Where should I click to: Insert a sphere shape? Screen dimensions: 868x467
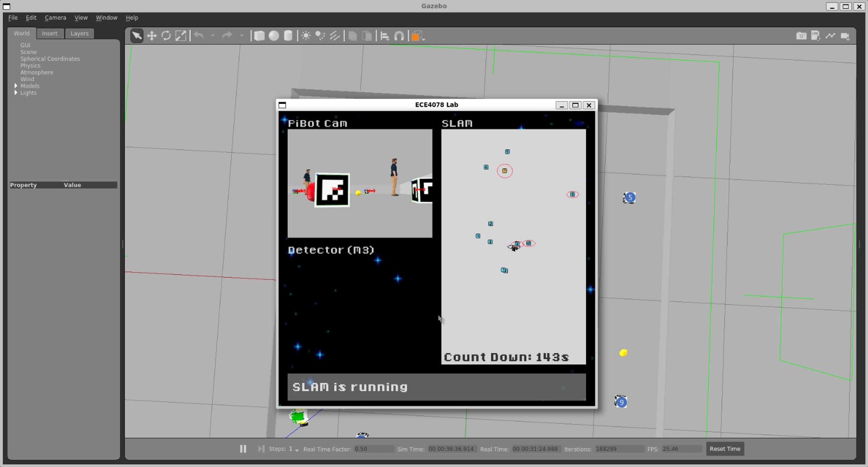274,36
